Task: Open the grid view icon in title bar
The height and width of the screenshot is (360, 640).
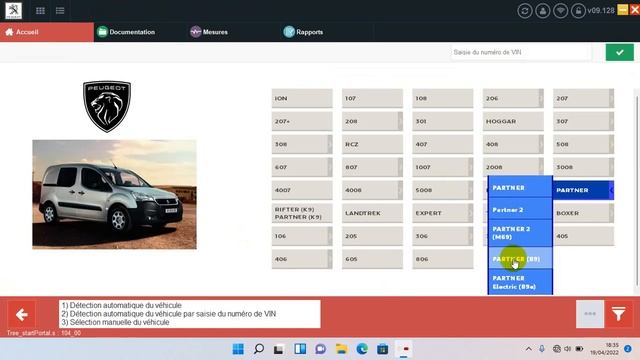Action: (40, 11)
